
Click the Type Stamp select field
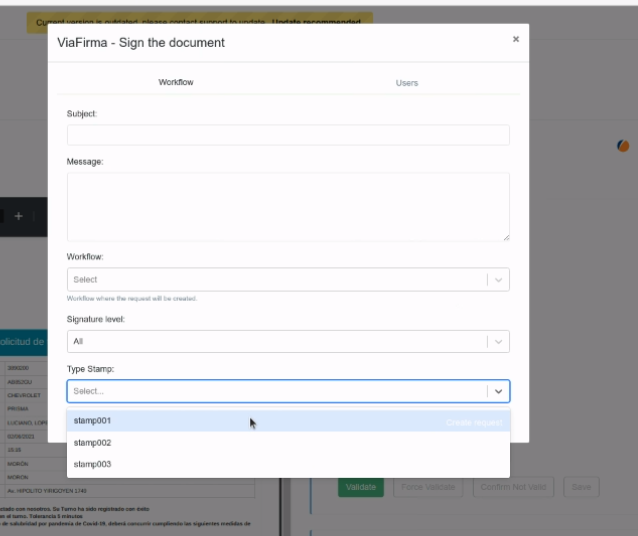pos(277,392)
